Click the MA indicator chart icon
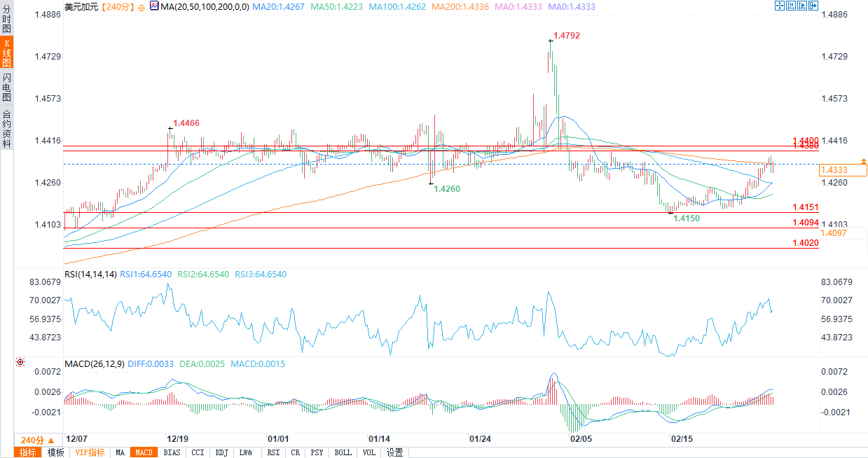Screen dimensions: 868x458 pos(153,6)
